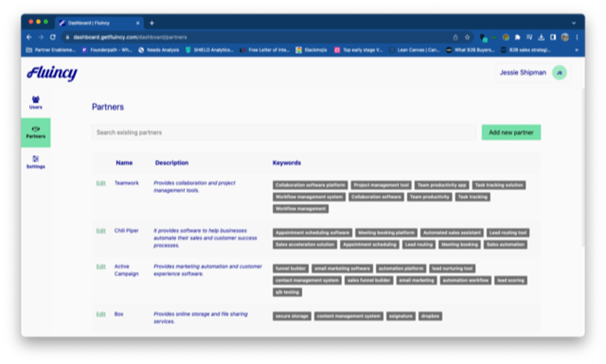
Task: Open a new browser tab
Action: pos(152,23)
